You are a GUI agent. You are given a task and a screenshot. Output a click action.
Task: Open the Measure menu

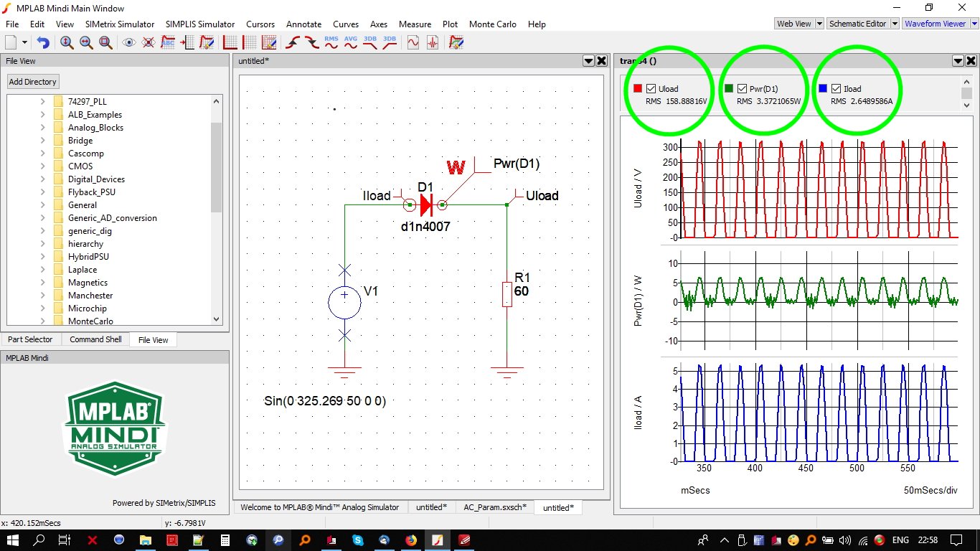pyautogui.click(x=415, y=24)
